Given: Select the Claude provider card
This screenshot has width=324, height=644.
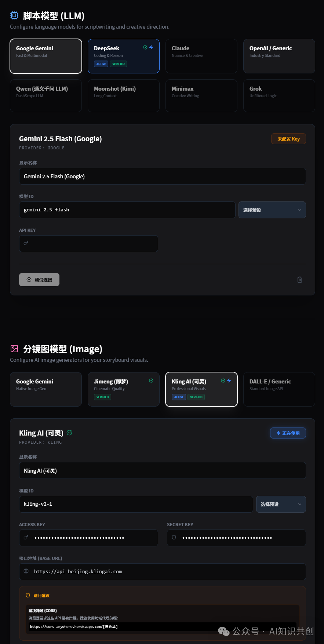Looking at the screenshot, I should coord(201,56).
